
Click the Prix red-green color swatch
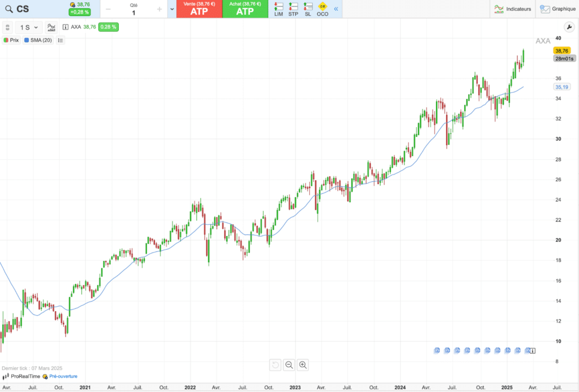pyautogui.click(x=6, y=40)
